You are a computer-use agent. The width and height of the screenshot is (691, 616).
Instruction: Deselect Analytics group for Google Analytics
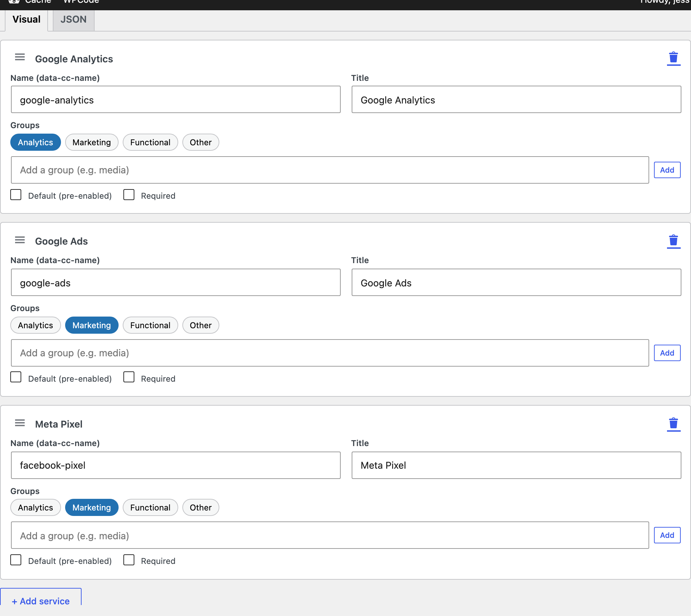click(36, 143)
